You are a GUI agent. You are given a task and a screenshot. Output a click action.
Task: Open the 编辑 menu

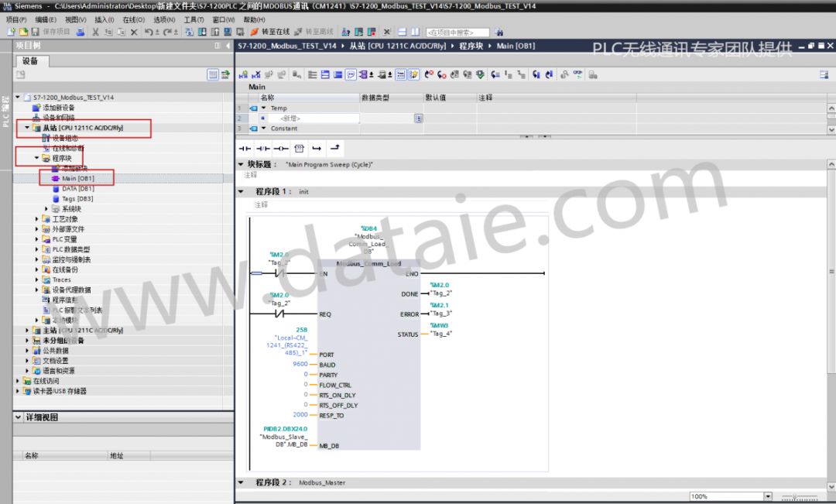[x=46, y=19]
